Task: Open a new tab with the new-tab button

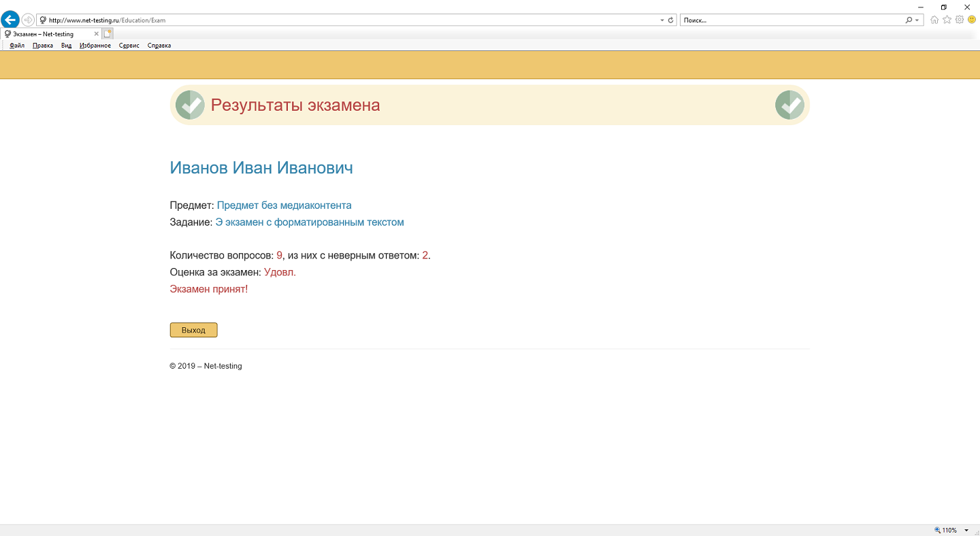Action: [108, 33]
